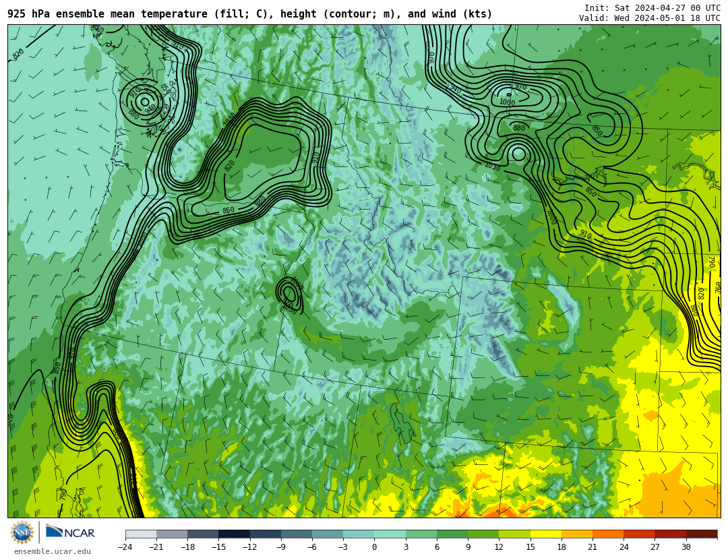728x560 pixels.
Task: Pick the above-30 brown colorbar swatch
Action: point(702,534)
